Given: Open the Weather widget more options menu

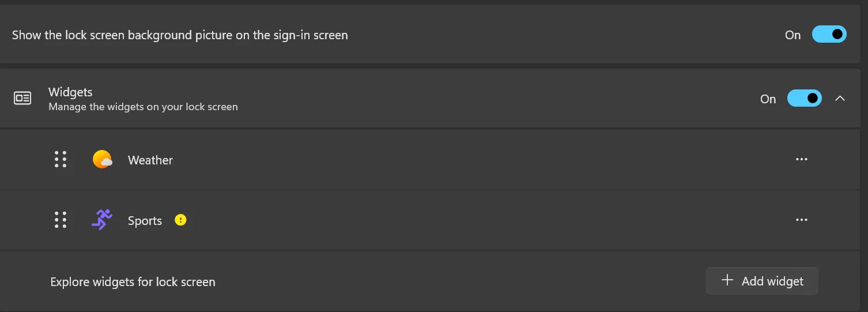Looking at the screenshot, I should [801, 159].
